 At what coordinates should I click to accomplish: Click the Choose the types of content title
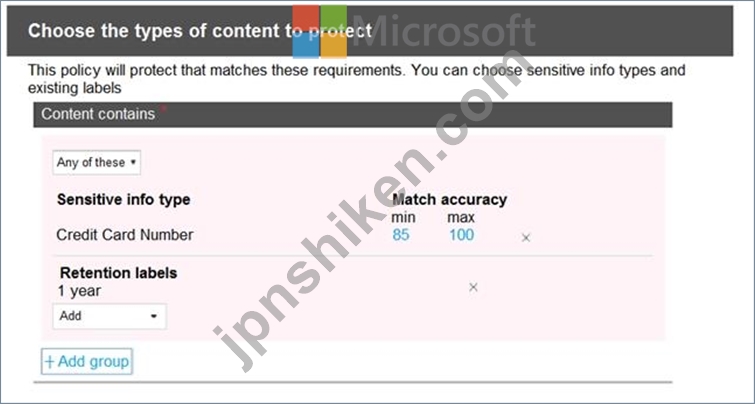tap(200, 31)
